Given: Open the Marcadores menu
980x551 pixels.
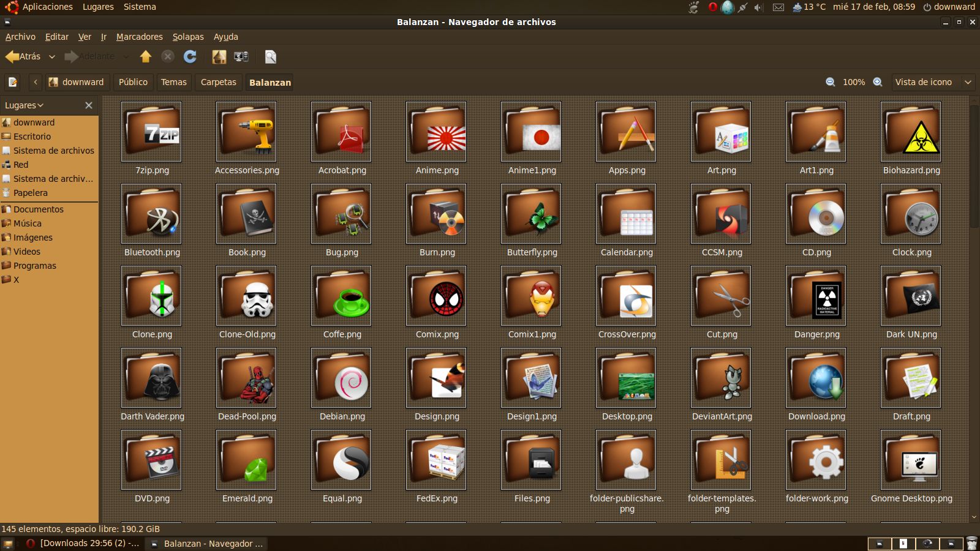Looking at the screenshot, I should [x=140, y=37].
